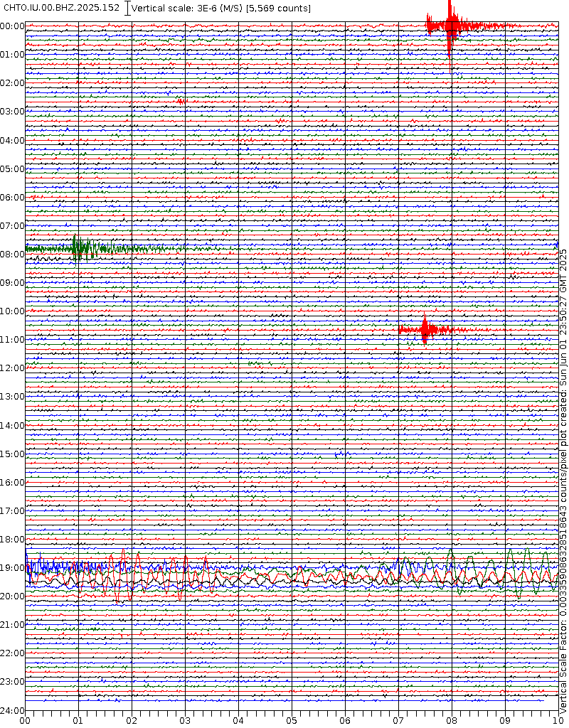Click the 16:00 hour label

12,483
